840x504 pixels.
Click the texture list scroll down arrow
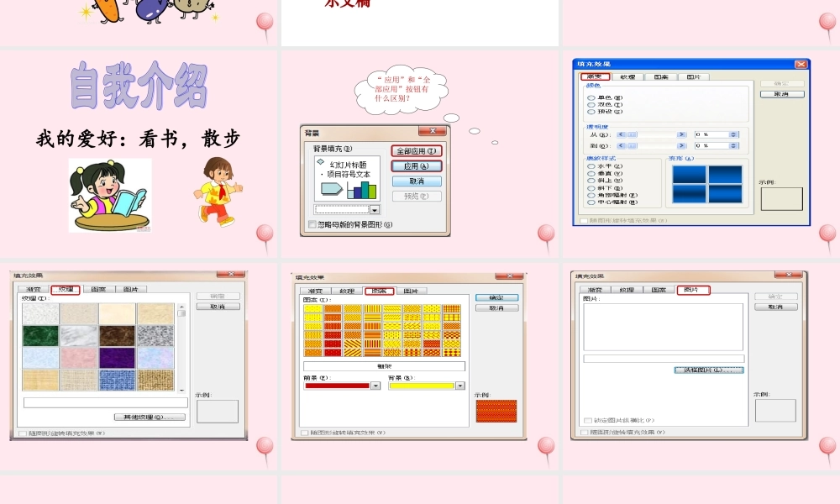click(181, 390)
